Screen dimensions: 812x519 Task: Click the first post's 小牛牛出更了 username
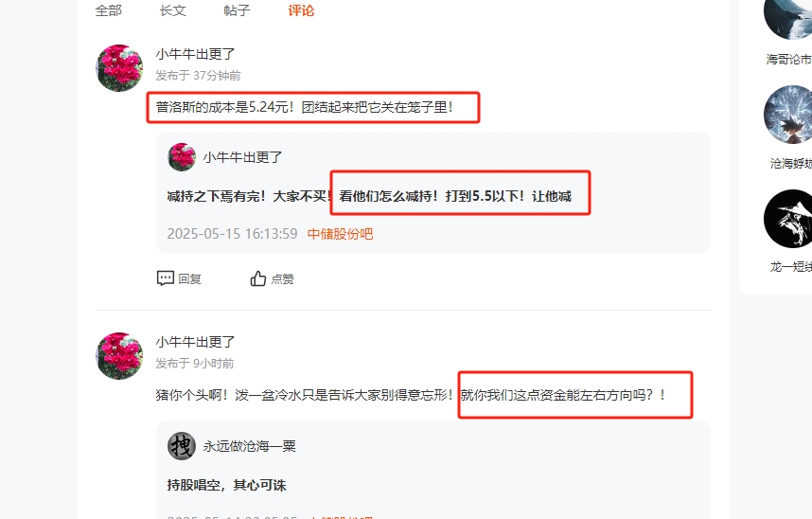pyautogui.click(x=195, y=54)
